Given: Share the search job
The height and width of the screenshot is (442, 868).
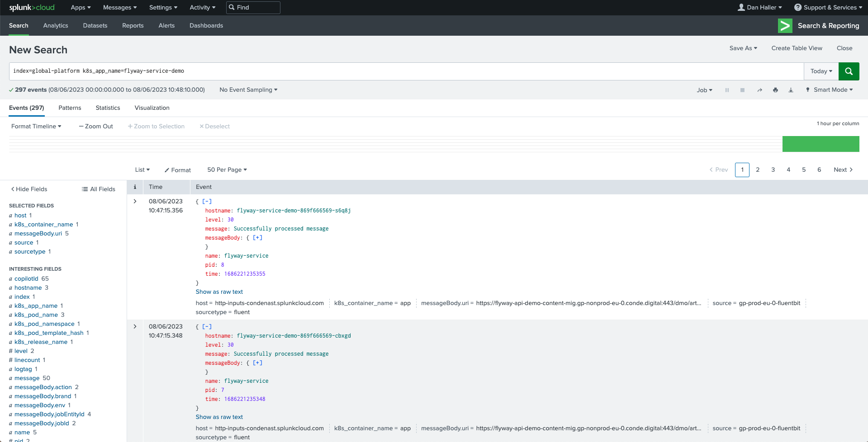Looking at the screenshot, I should coord(760,90).
